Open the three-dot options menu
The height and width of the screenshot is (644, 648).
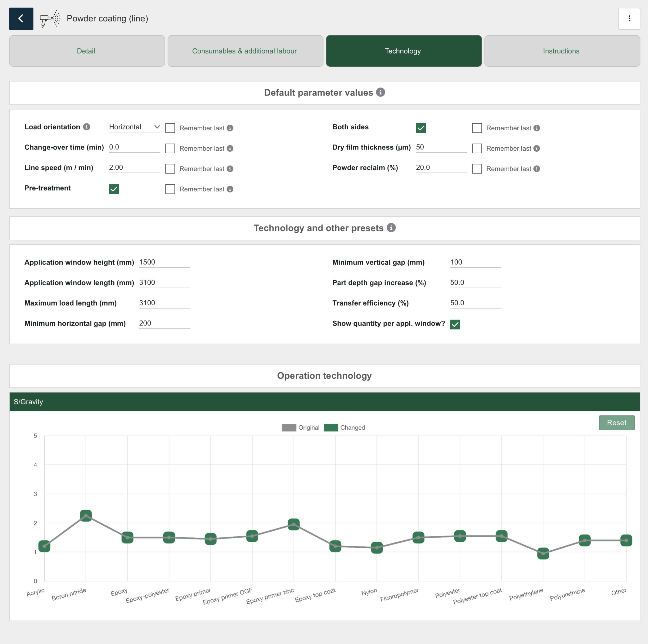coord(629,18)
